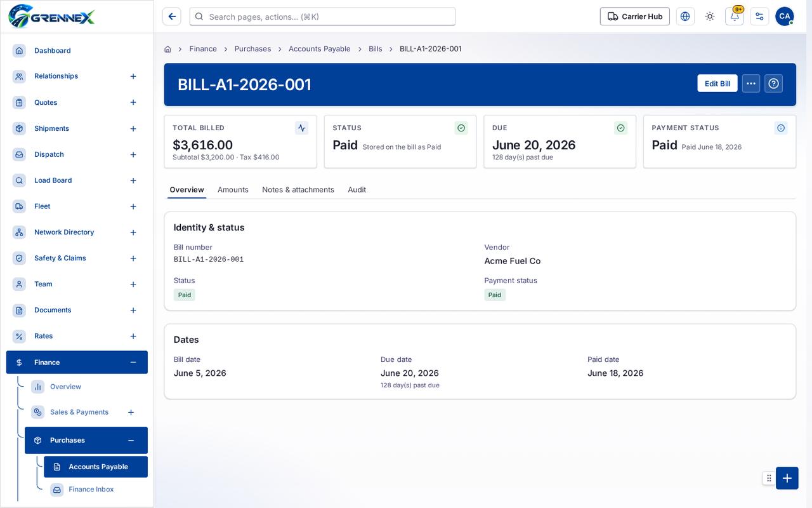Image resolution: width=812 pixels, height=508 pixels.
Task: Click the Total Billed activity icon
Action: click(x=302, y=128)
